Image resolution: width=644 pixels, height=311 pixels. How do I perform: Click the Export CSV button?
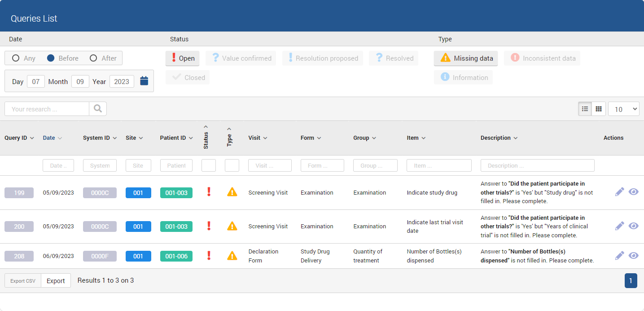pos(23,280)
